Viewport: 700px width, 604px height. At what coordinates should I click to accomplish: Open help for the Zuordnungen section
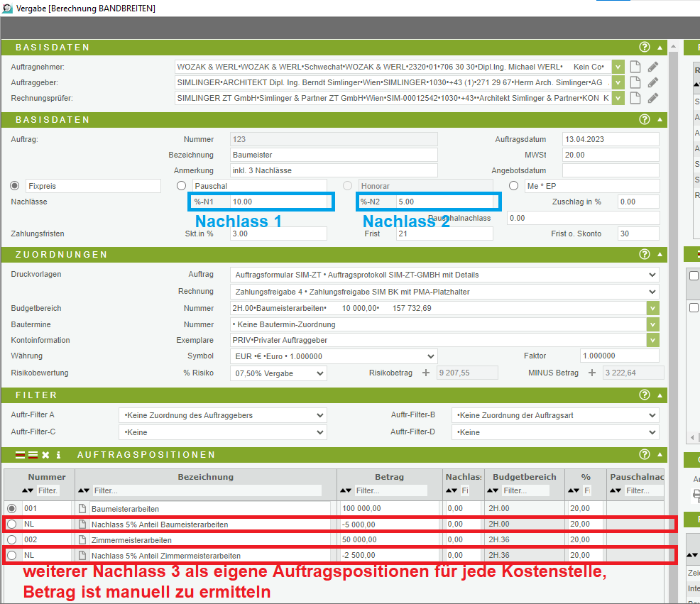pyautogui.click(x=645, y=254)
